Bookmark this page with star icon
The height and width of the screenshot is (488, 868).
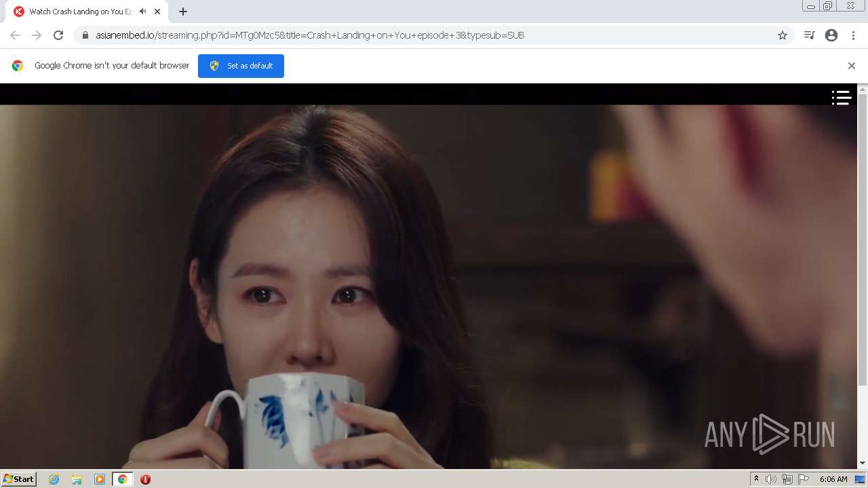783,35
